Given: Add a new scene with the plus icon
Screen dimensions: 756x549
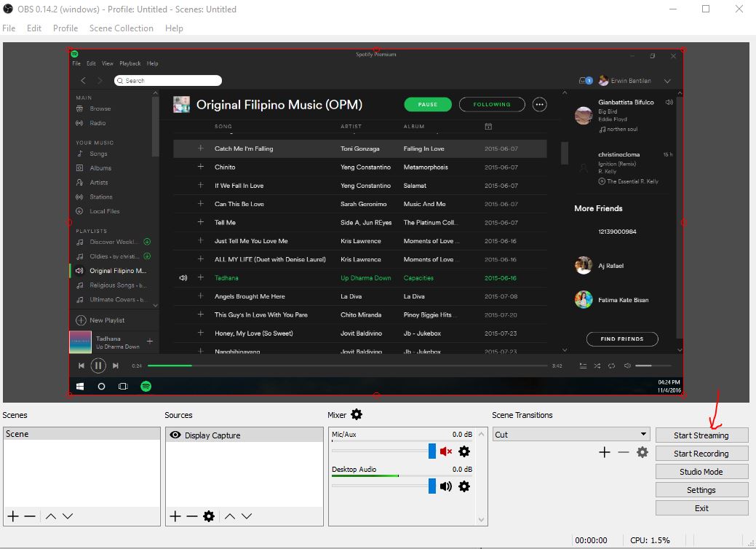Looking at the screenshot, I should (x=13, y=516).
